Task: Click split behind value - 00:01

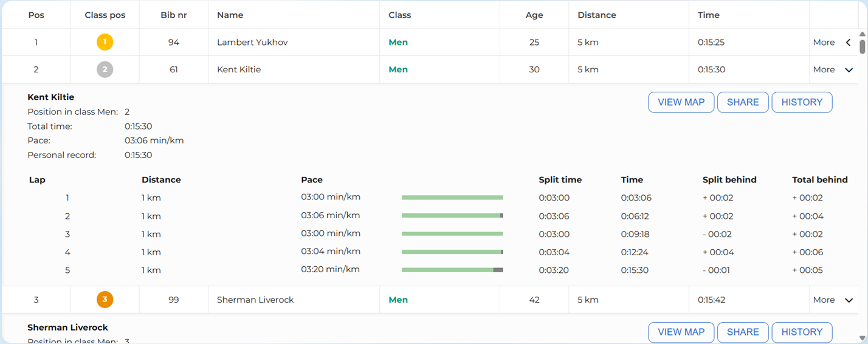Action: [x=717, y=270]
